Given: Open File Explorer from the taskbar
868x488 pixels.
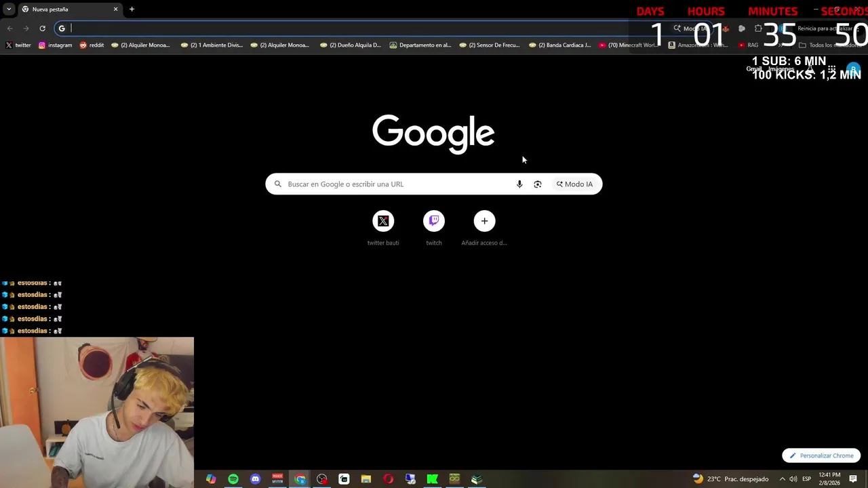Looking at the screenshot, I should pyautogui.click(x=366, y=479).
